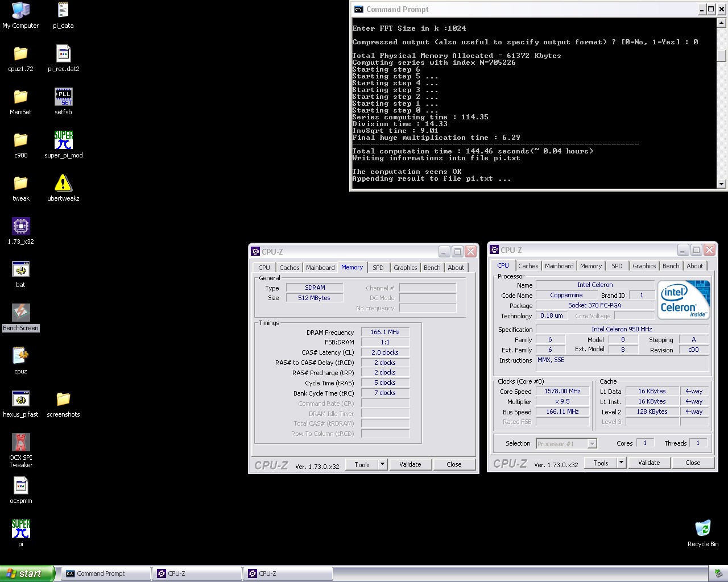Image resolution: width=728 pixels, height=582 pixels.
Task: Click Command Prompt scrollbar down arrow
Action: pyautogui.click(x=722, y=184)
